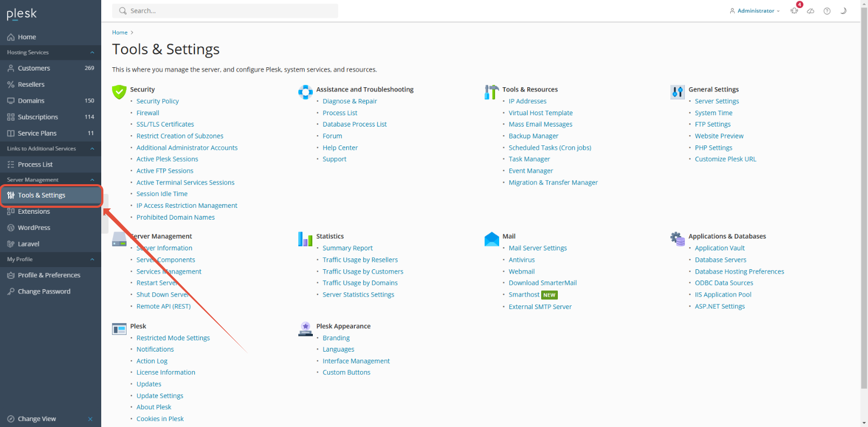Open the Smarthost link
Viewport: 868px width, 427px height.
point(524,295)
